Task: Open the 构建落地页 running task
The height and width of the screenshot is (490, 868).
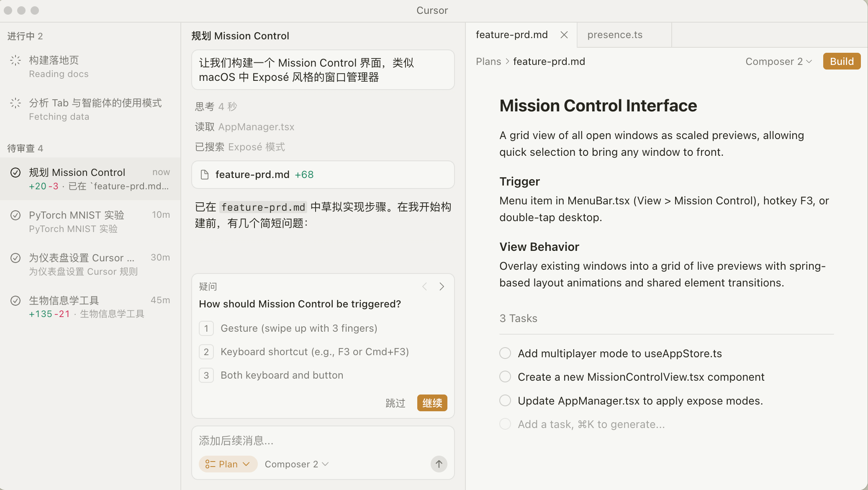Action: (90, 67)
